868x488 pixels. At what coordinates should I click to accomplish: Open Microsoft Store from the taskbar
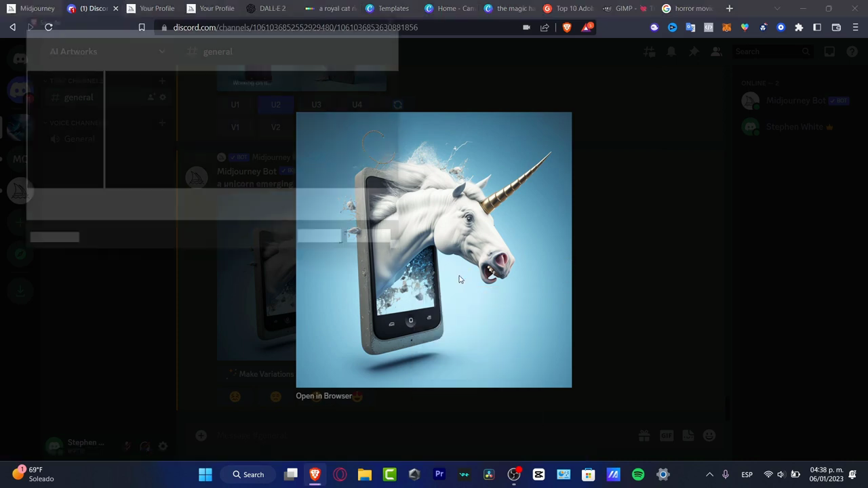point(588,474)
